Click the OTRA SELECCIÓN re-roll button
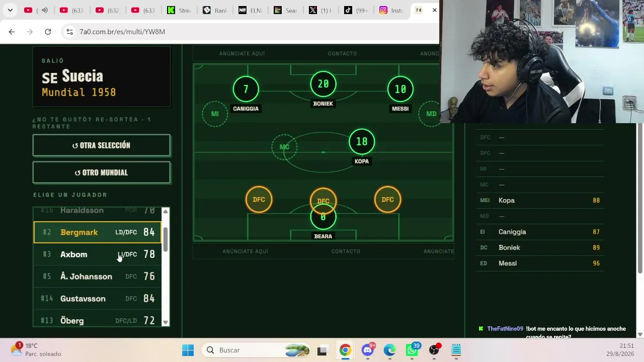Viewport: 644px width, 362px height. click(x=102, y=145)
